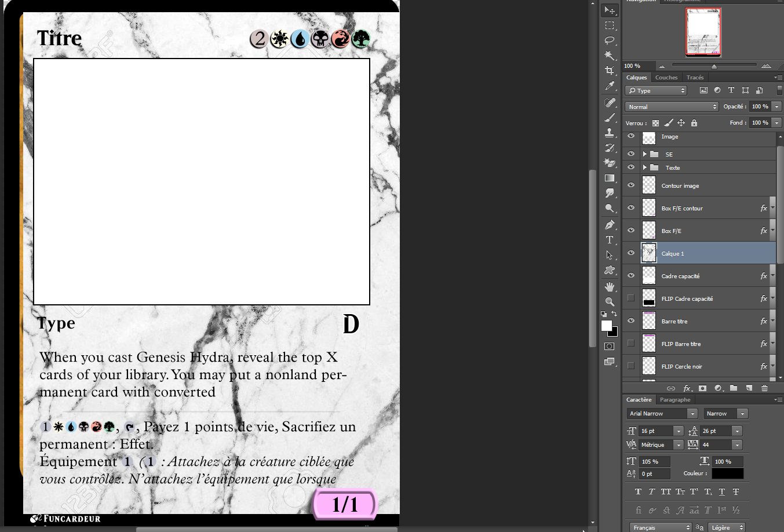This screenshot has width=784, height=532.
Task: Reset default foreground and background colors
Action: pyautogui.click(x=604, y=314)
